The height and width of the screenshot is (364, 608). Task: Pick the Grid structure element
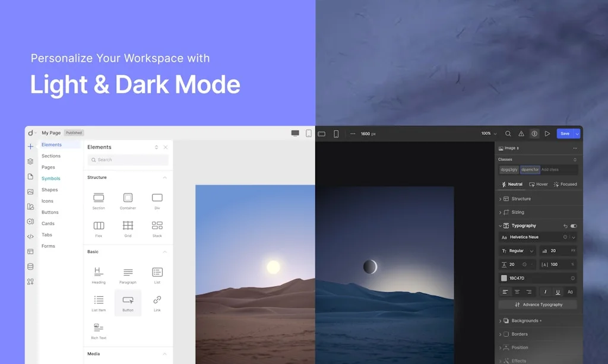pos(128,226)
